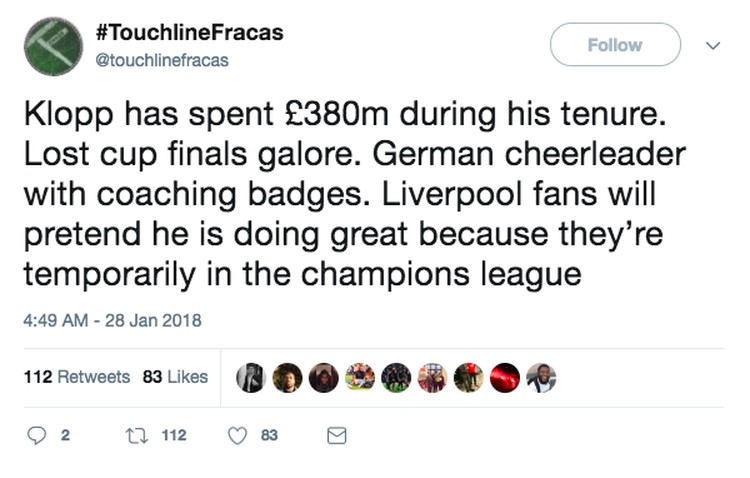The width and height of the screenshot is (750, 478).
Task: View the 83 Likes list
Action: click(175, 377)
